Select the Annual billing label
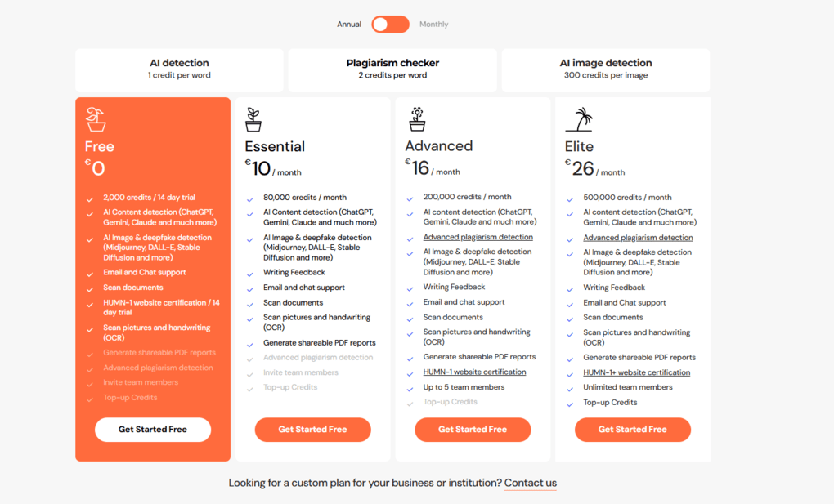This screenshot has height=504, width=834. 349,25
